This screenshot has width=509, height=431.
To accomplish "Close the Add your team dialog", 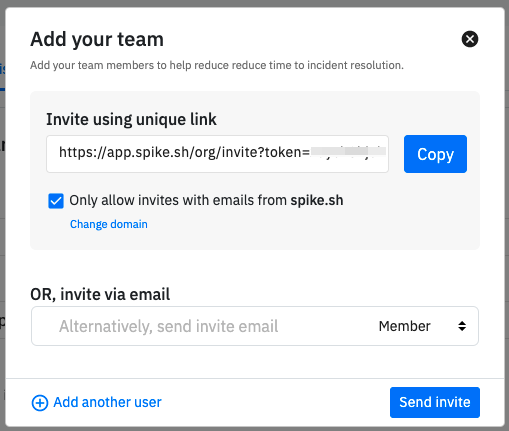I will [x=470, y=39].
